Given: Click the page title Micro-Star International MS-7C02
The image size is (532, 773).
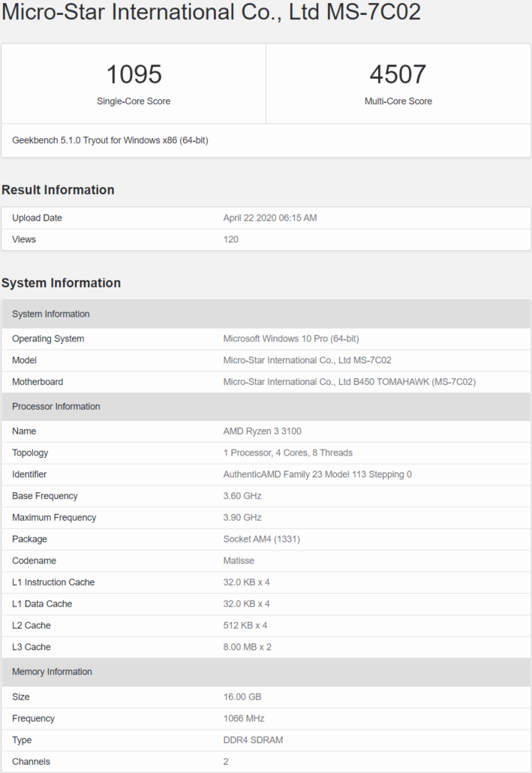Looking at the screenshot, I should coord(211,13).
